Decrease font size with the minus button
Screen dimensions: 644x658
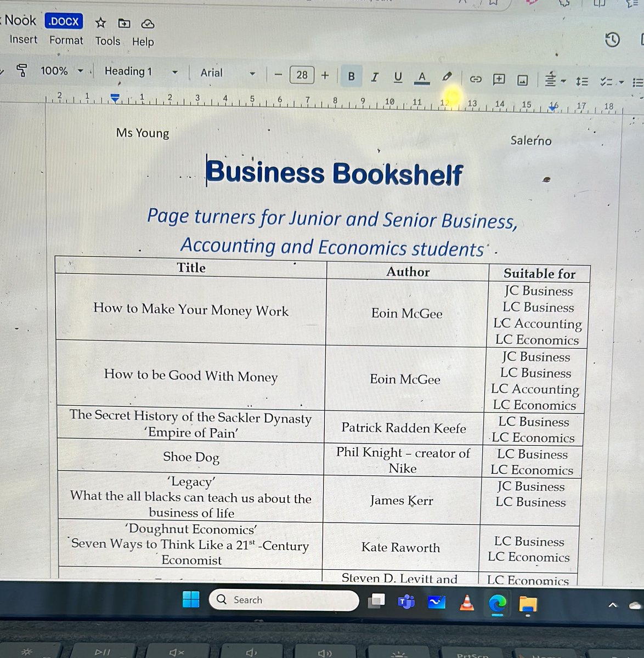pos(278,75)
